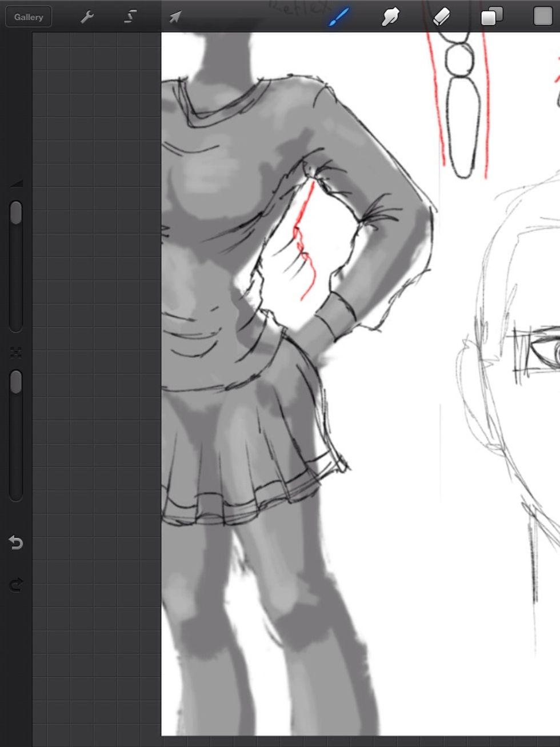560x747 pixels.
Task: Redo the last undone stroke
Action: [16, 584]
